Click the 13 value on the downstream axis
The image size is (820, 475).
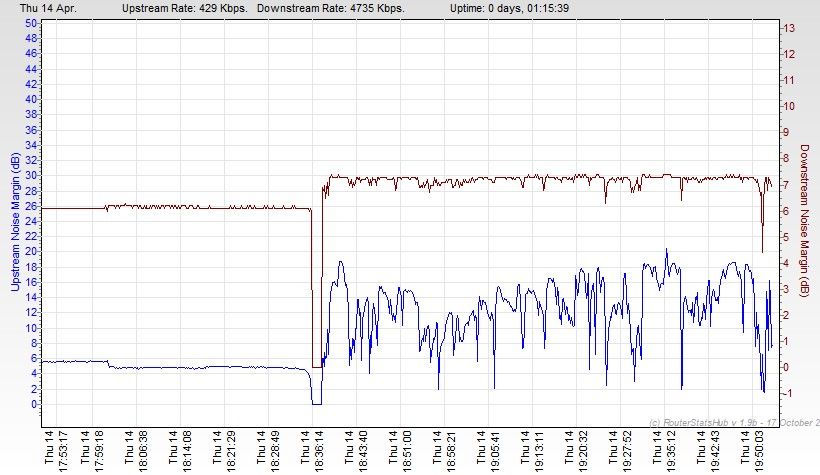tap(790, 28)
